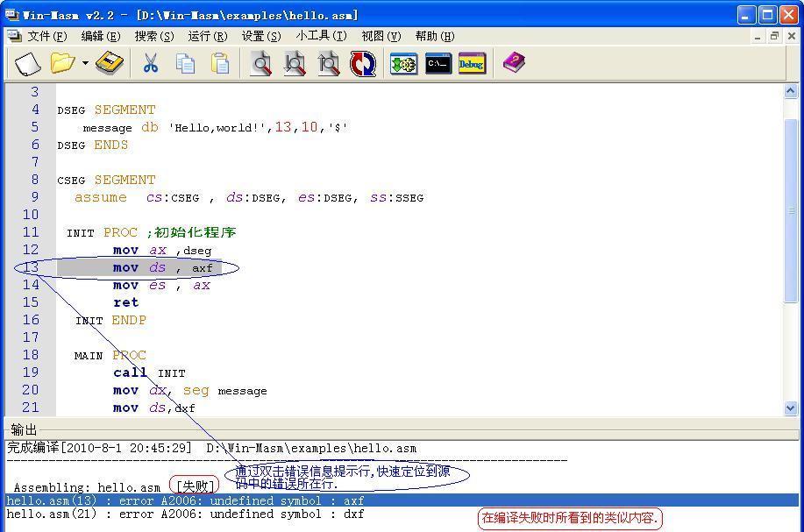Screen dimensions: 804x532
Task: Click line number 10 in the gutter
Action: click(x=31, y=215)
